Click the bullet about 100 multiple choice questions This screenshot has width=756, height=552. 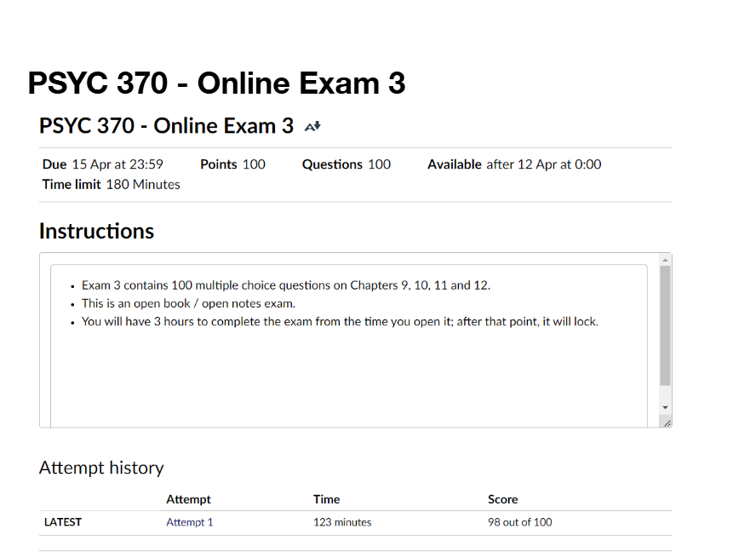pyautogui.click(x=286, y=285)
